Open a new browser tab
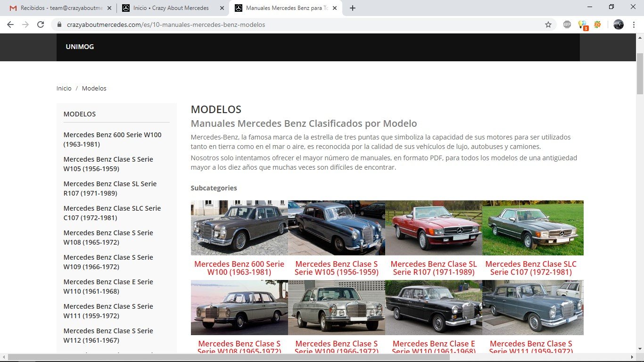 click(x=353, y=8)
